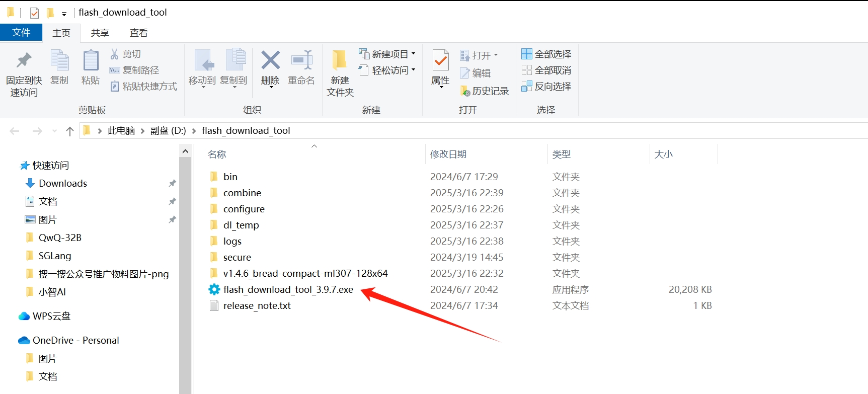Select the v1.4.6_bread-compact-ml307-128x64 folder
Screen dimensions: 868x394
(x=305, y=273)
